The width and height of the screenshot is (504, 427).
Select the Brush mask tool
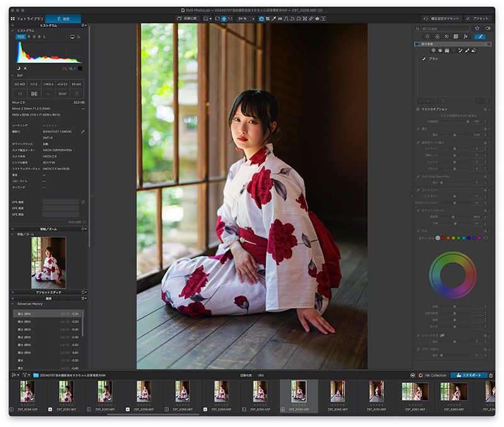coord(467,50)
